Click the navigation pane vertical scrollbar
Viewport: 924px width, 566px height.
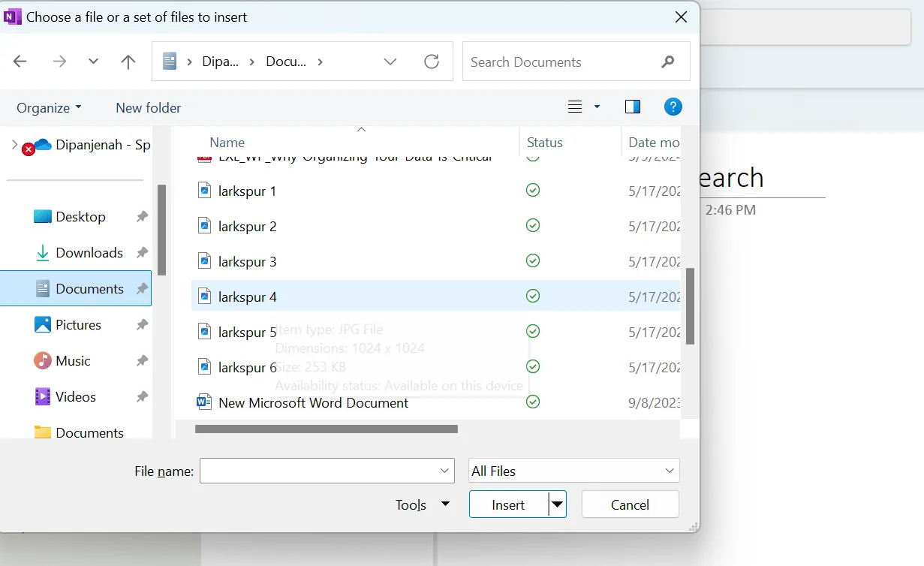[162, 230]
